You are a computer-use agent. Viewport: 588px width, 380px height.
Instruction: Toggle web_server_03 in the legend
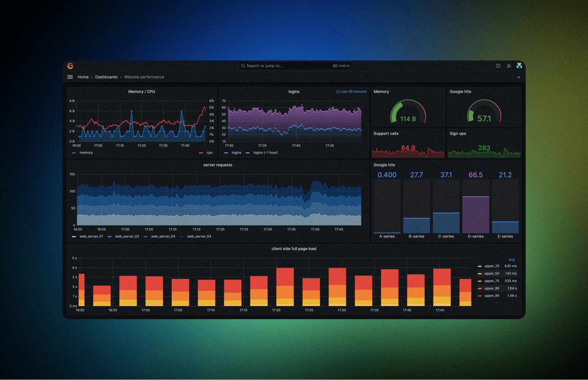tap(163, 236)
